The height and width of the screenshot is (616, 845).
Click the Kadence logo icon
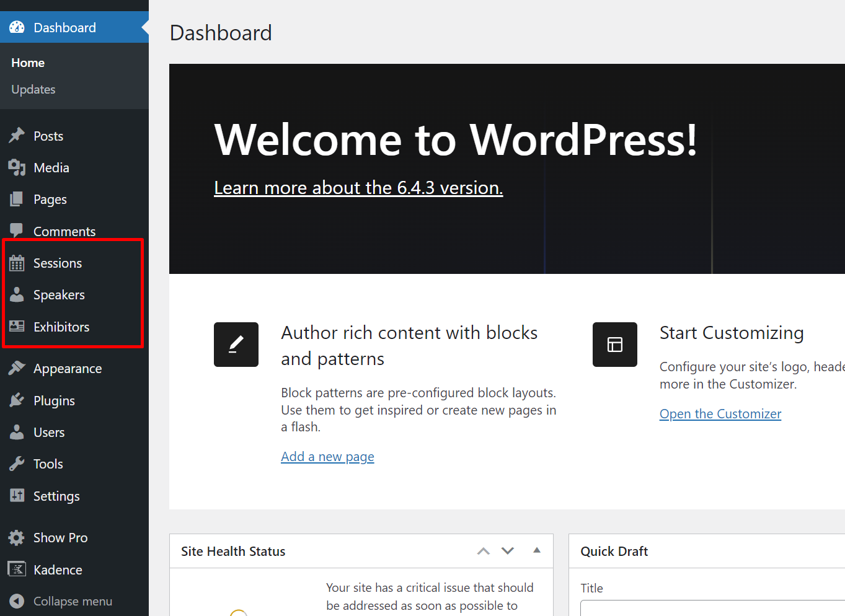pos(17,569)
